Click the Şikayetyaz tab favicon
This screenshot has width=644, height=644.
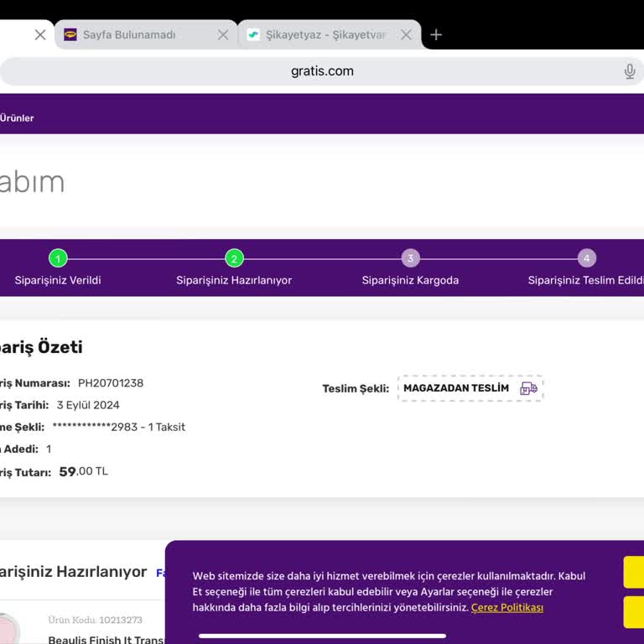point(253,34)
